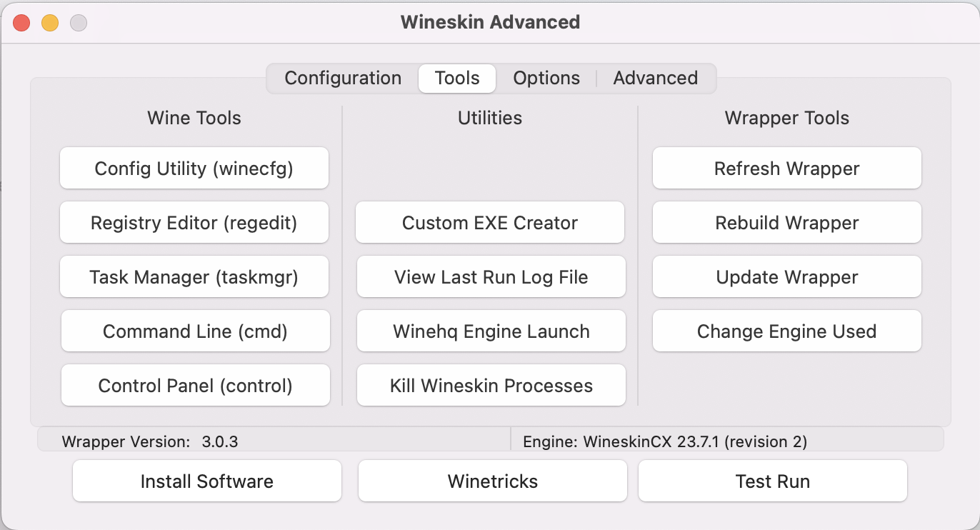The width and height of the screenshot is (980, 530).
Task: Open the Options tab
Action: click(546, 78)
